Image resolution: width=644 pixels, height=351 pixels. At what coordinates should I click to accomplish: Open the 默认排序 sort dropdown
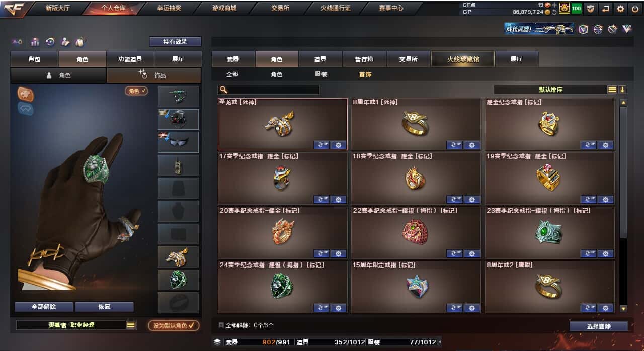tap(551, 90)
